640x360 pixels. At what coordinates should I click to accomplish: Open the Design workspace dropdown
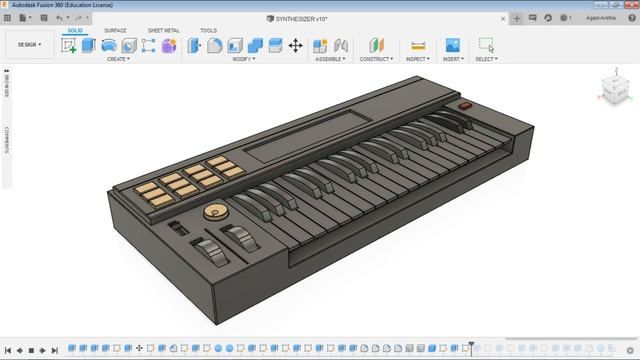pyautogui.click(x=29, y=44)
